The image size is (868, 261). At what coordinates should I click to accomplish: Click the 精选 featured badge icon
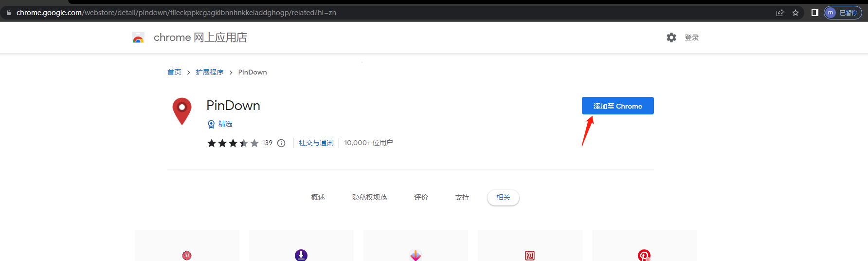point(211,124)
